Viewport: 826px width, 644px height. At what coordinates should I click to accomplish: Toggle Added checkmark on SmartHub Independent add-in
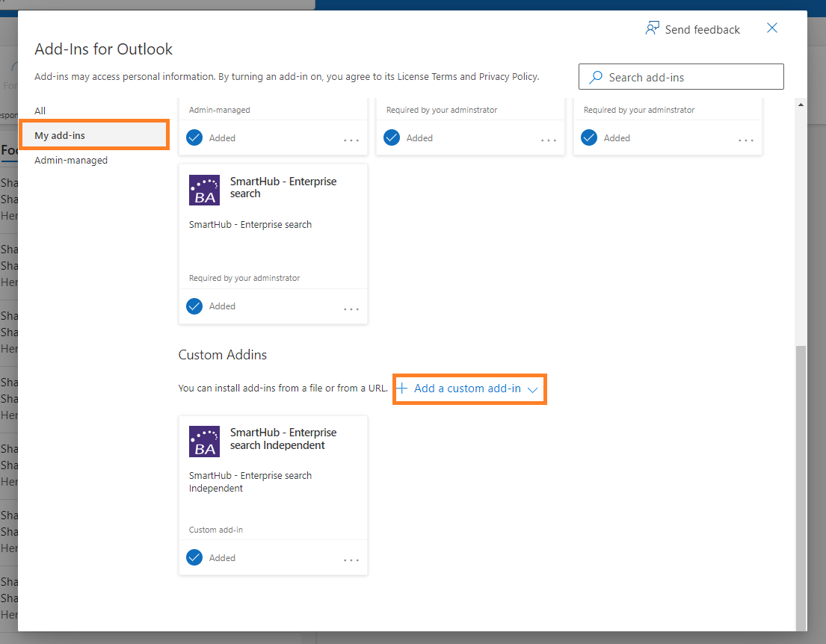click(x=194, y=557)
